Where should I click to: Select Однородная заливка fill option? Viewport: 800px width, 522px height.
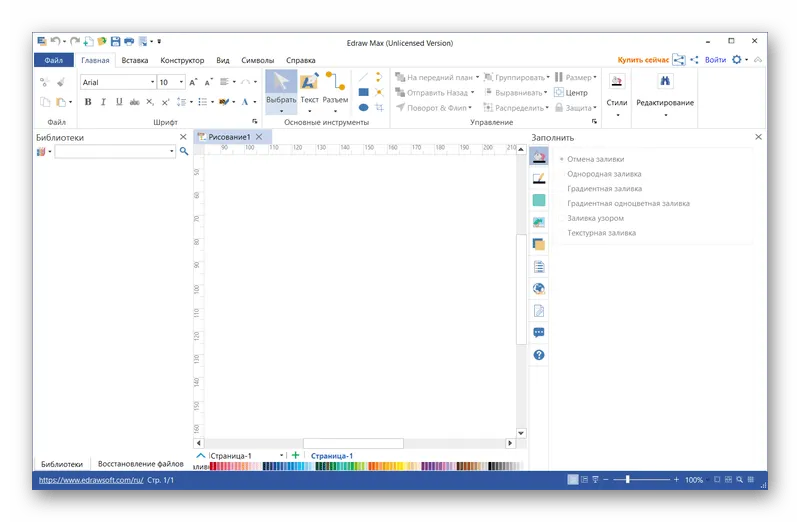604,174
